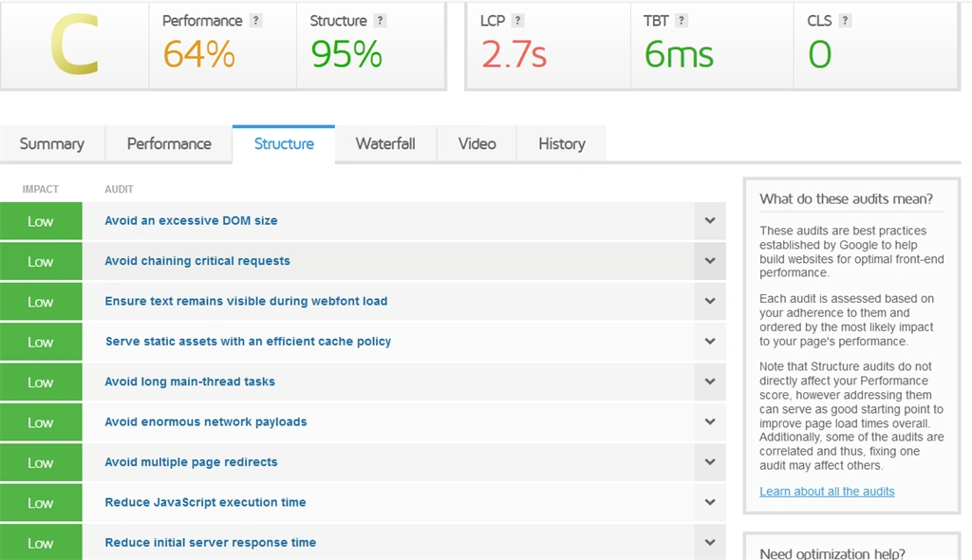Open the TBT help question mark icon
This screenshot has height=560, width=972.
tap(682, 21)
